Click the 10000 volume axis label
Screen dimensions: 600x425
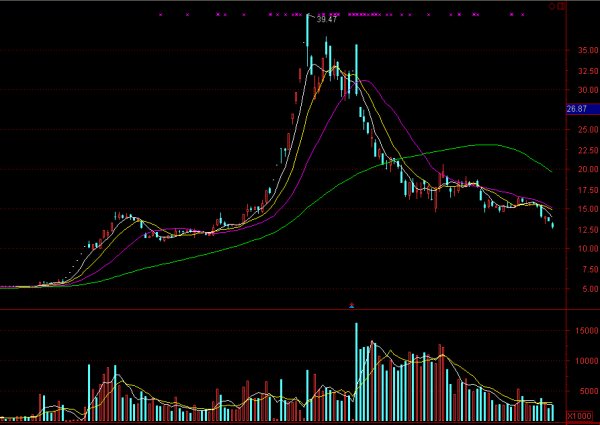pos(580,361)
